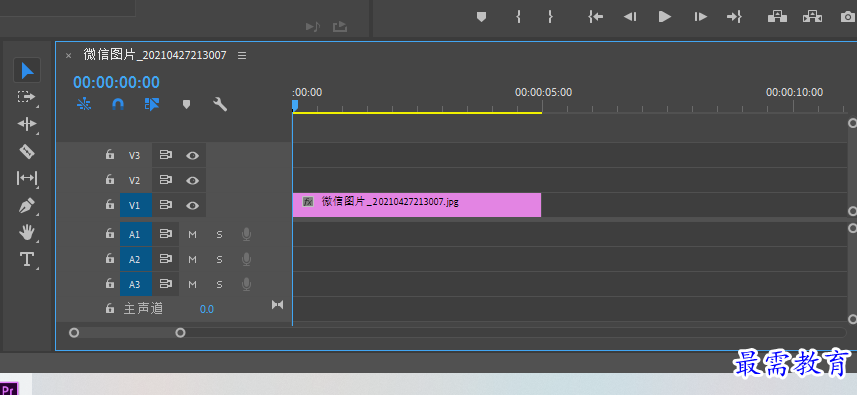Image resolution: width=857 pixels, height=395 pixels.
Task: Click the fx badge on the clip
Action: (308, 202)
